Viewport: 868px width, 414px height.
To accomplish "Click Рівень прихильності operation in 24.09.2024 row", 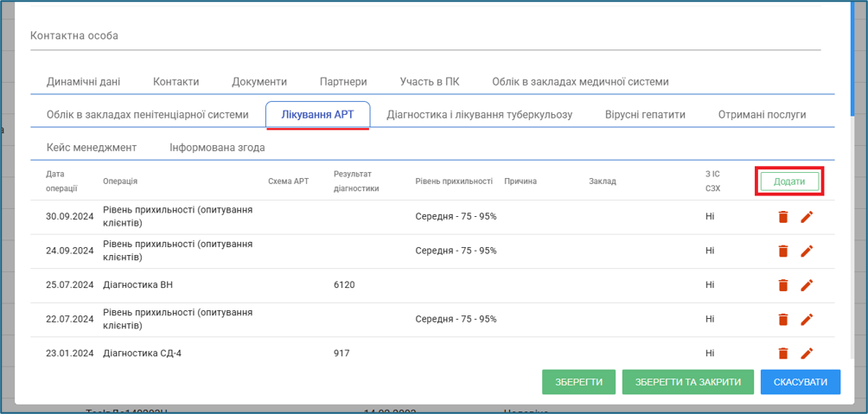I will click(x=178, y=251).
